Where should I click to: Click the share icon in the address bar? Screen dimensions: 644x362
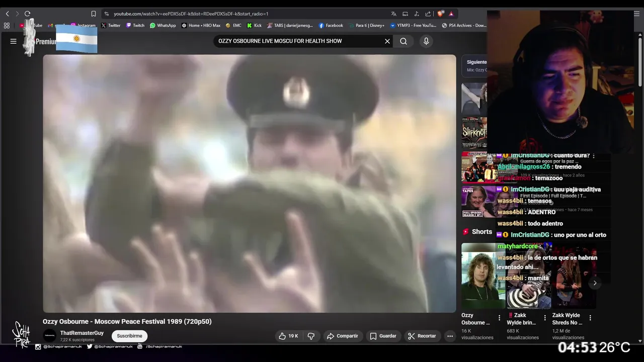coord(428,14)
